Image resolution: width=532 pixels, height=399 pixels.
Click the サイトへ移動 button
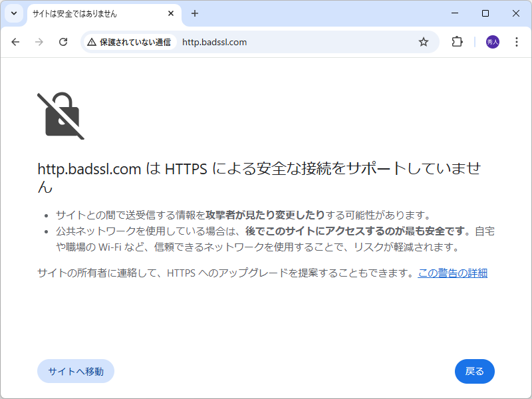coord(75,371)
